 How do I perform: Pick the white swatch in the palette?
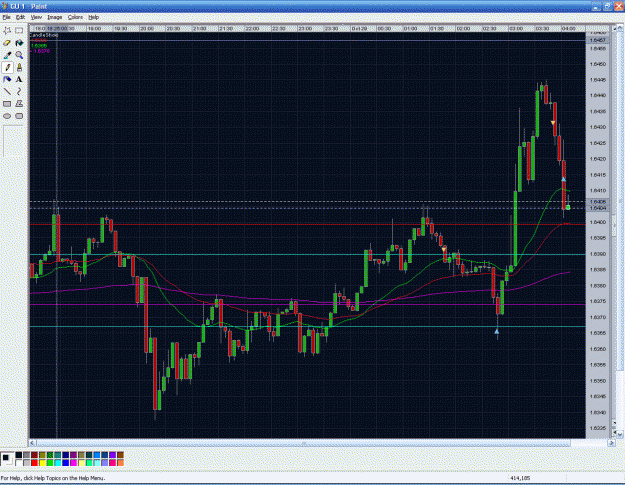coord(19,463)
